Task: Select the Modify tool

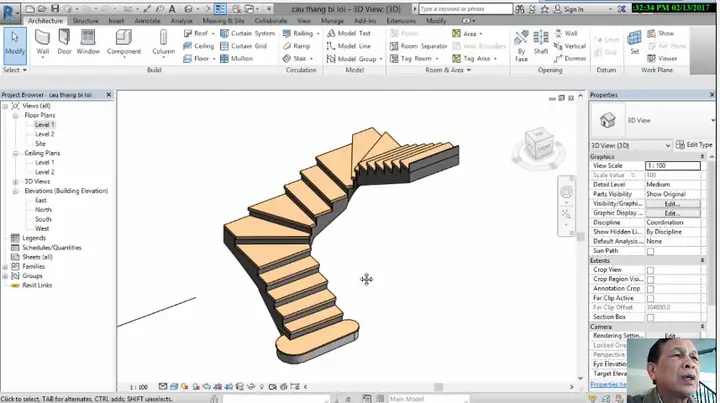Action: click(15, 45)
